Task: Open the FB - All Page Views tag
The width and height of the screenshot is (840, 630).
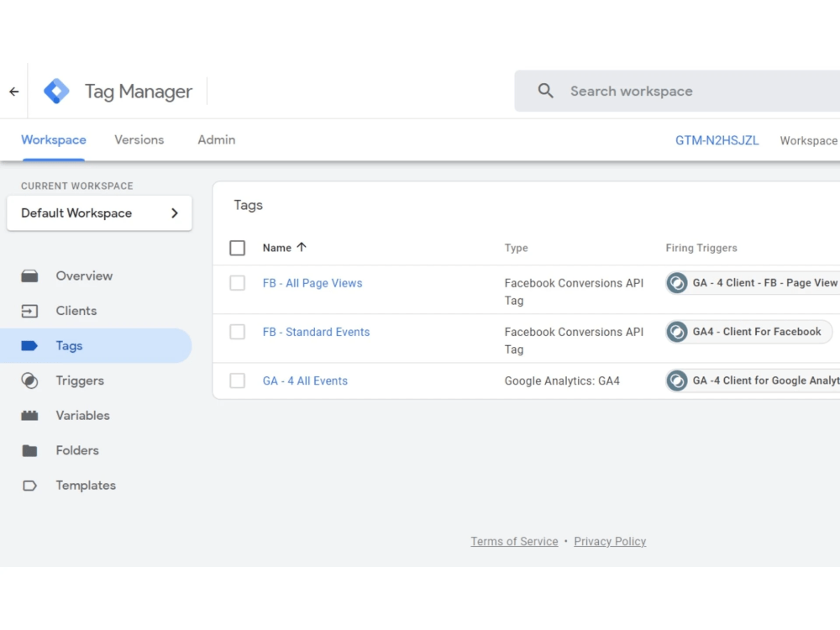Action: click(x=312, y=283)
